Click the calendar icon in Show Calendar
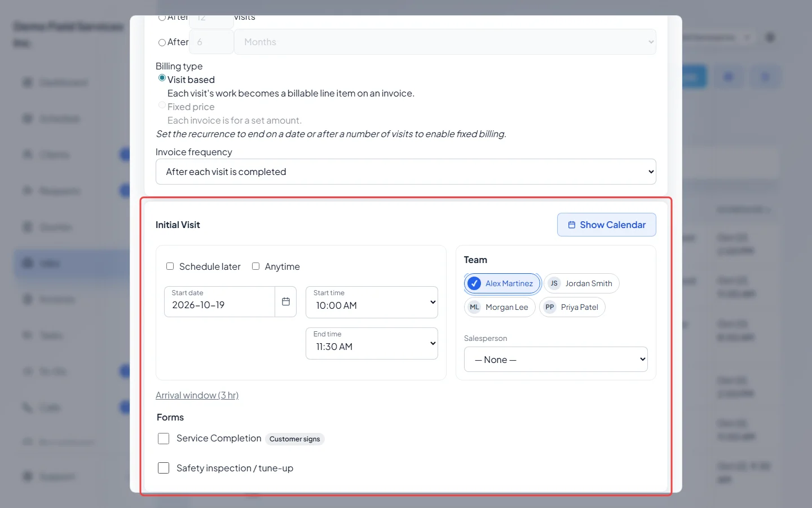 click(x=572, y=225)
